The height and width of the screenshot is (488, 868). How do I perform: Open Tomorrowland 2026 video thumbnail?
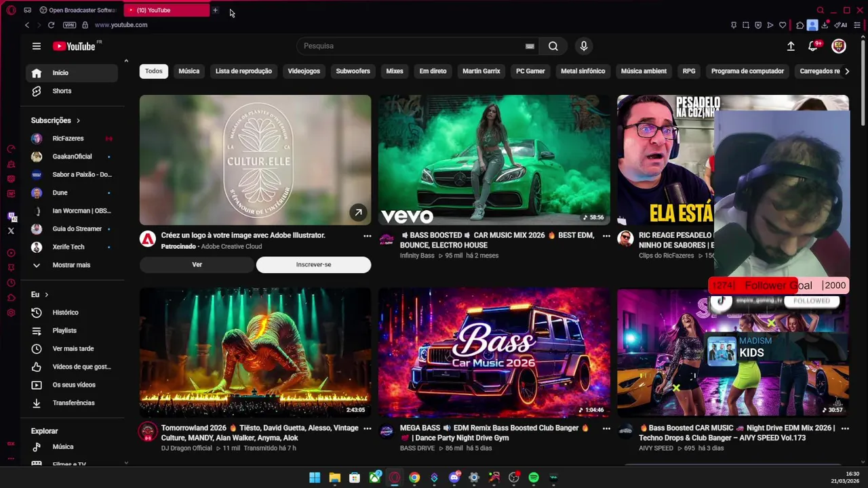coord(255,352)
